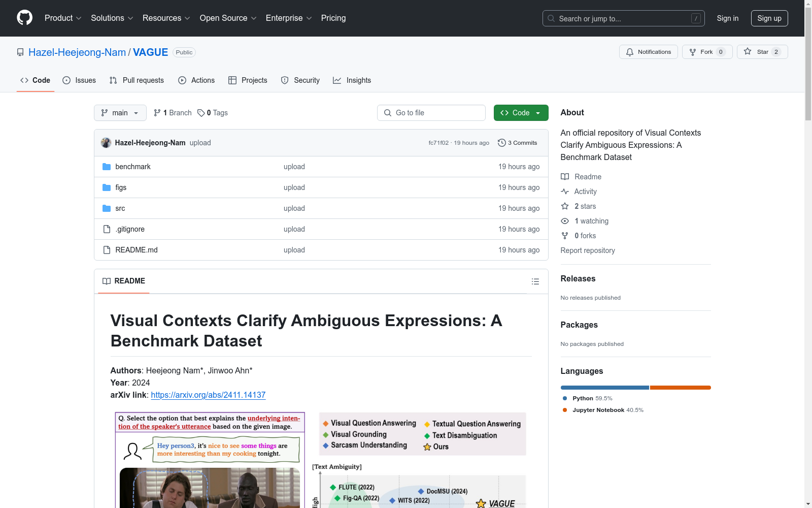Click the 1 Branch link
Image resolution: width=812 pixels, height=508 pixels.
pyautogui.click(x=173, y=113)
